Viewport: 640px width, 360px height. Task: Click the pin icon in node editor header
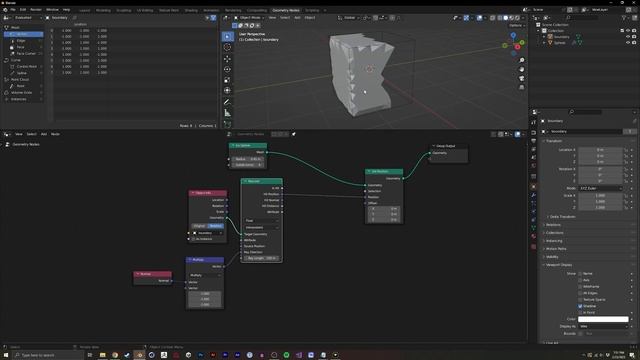[293, 134]
